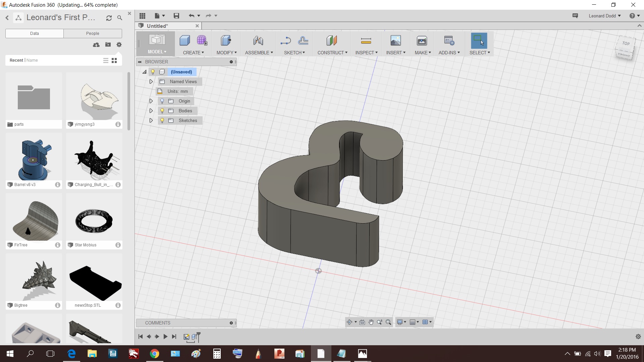
Task: Expand the Named Views tree node
Action: (x=151, y=81)
